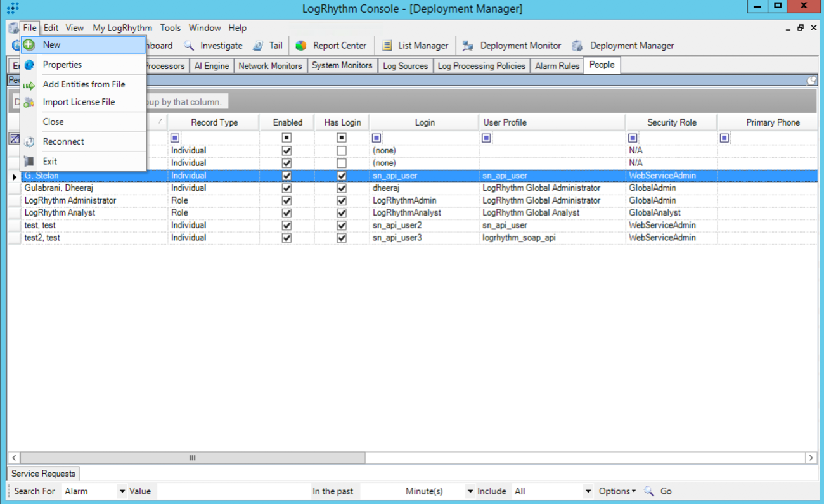The image size is (824, 504).
Task: Click the LogRhythm logo in title bar
Action: [x=12, y=9]
